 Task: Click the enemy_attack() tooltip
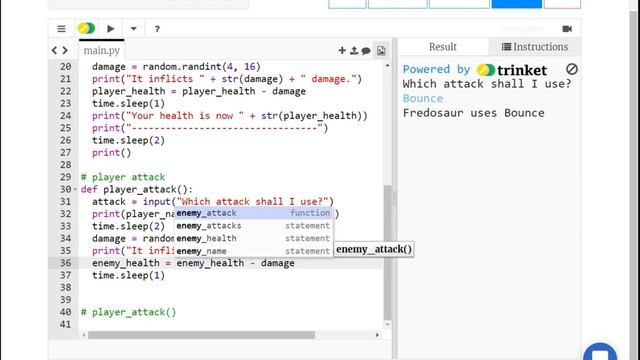pyautogui.click(x=374, y=249)
